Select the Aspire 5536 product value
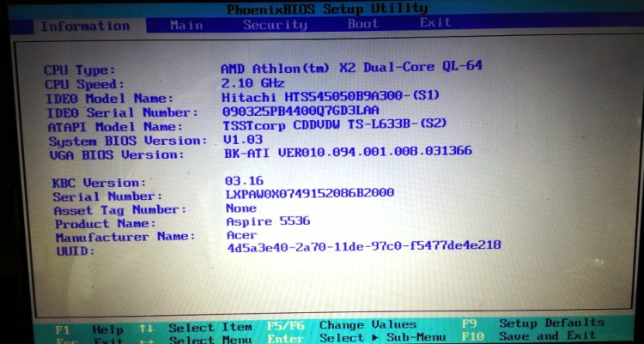 pos(268,221)
